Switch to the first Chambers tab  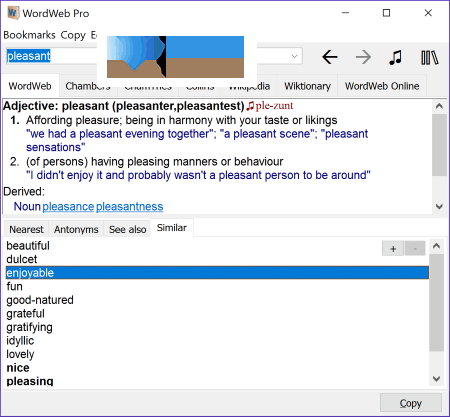(87, 86)
